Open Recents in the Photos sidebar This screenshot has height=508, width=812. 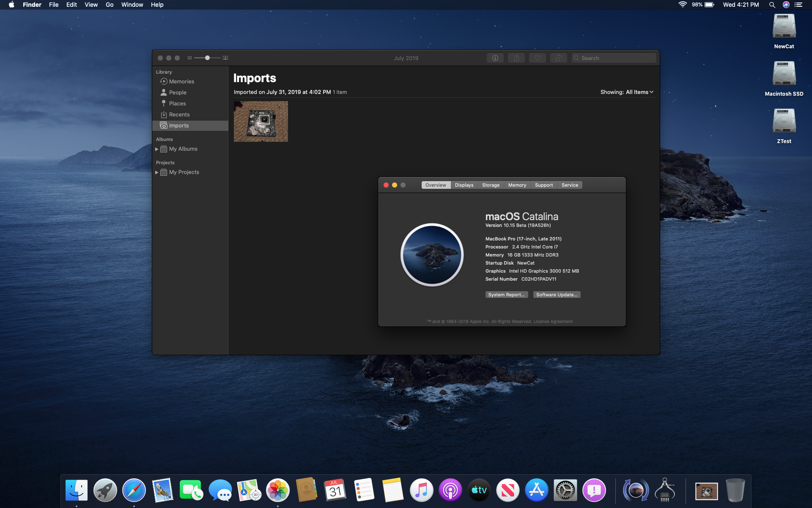click(179, 114)
